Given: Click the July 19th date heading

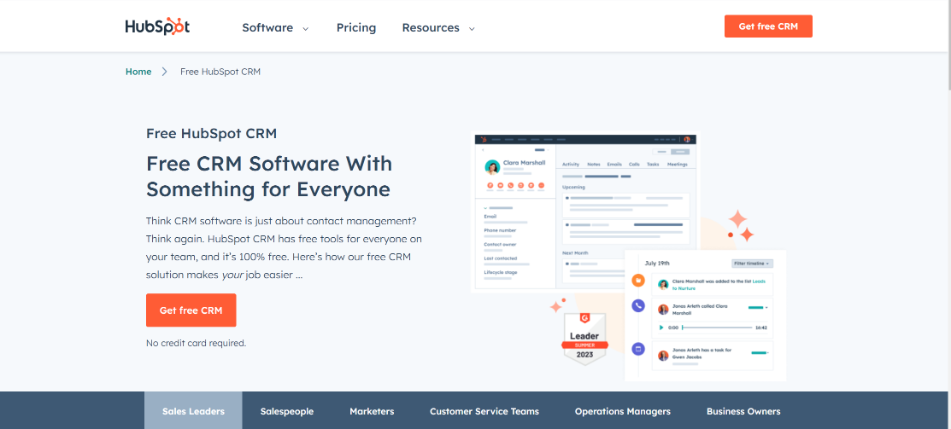Looking at the screenshot, I should pyautogui.click(x=657, y=263).
